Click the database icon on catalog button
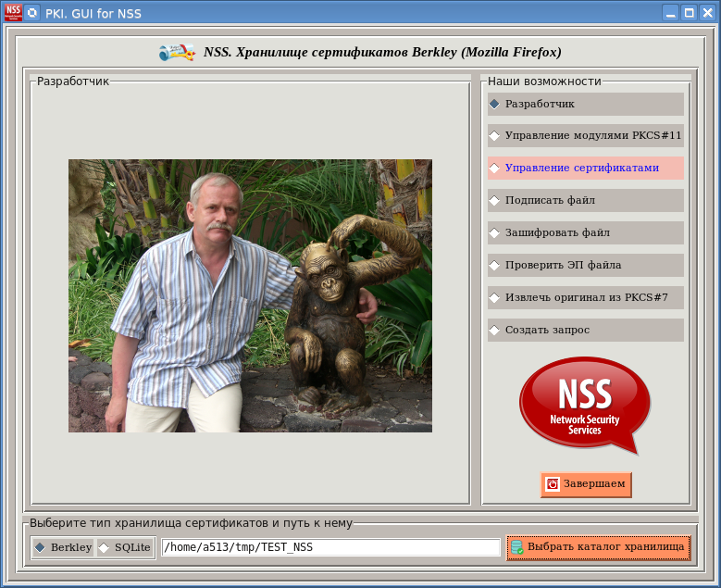 (517, 548)
